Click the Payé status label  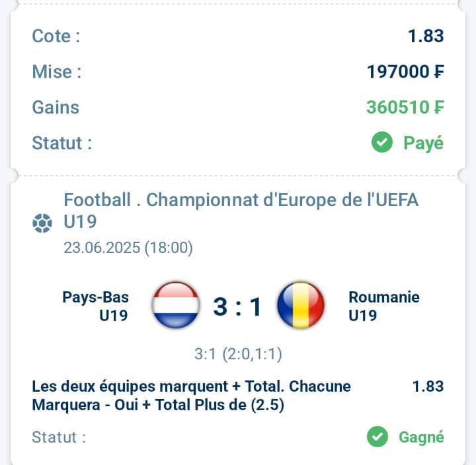coord(424,143)
